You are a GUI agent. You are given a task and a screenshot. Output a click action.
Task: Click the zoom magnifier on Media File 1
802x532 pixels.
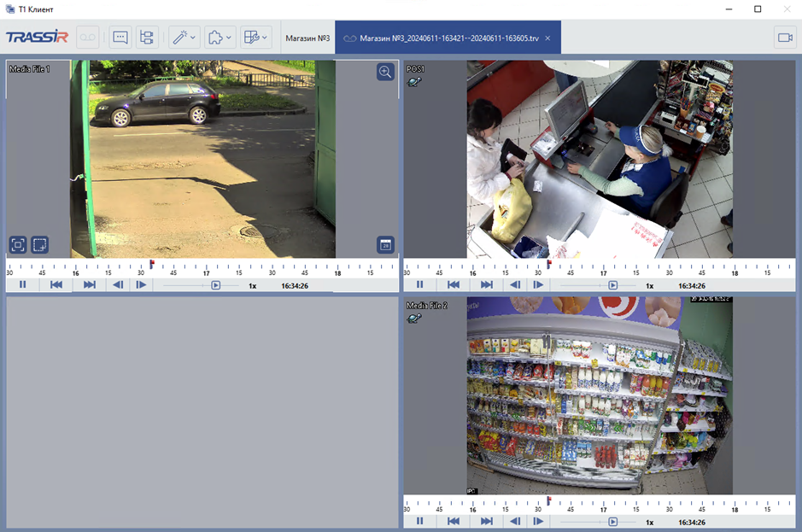click(x=385, y=73)
